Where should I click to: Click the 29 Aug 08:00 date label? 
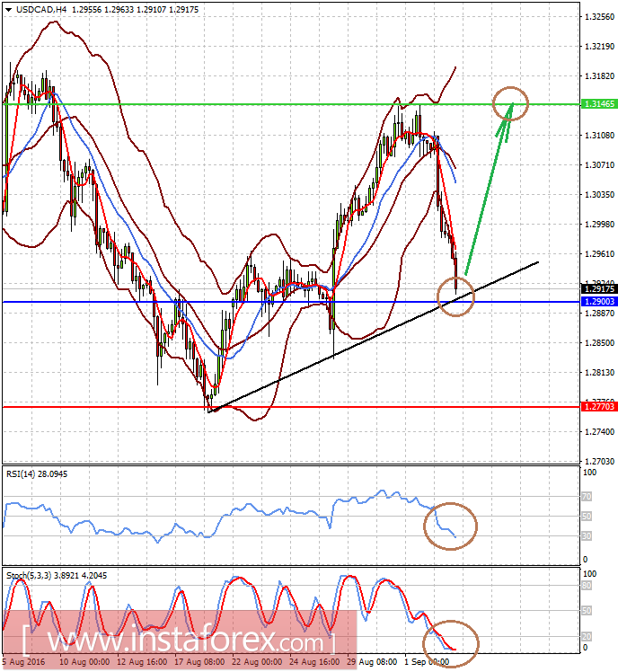tap(372, 662)
